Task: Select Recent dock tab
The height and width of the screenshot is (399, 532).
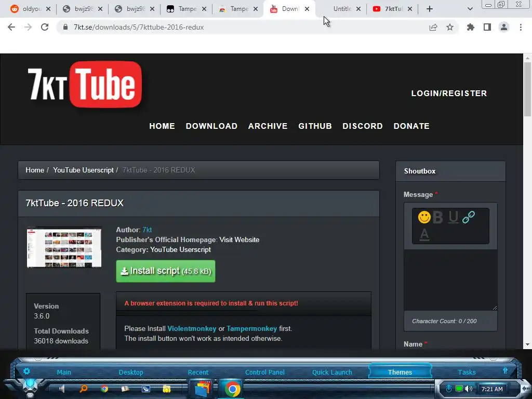Action: point(198,372)
